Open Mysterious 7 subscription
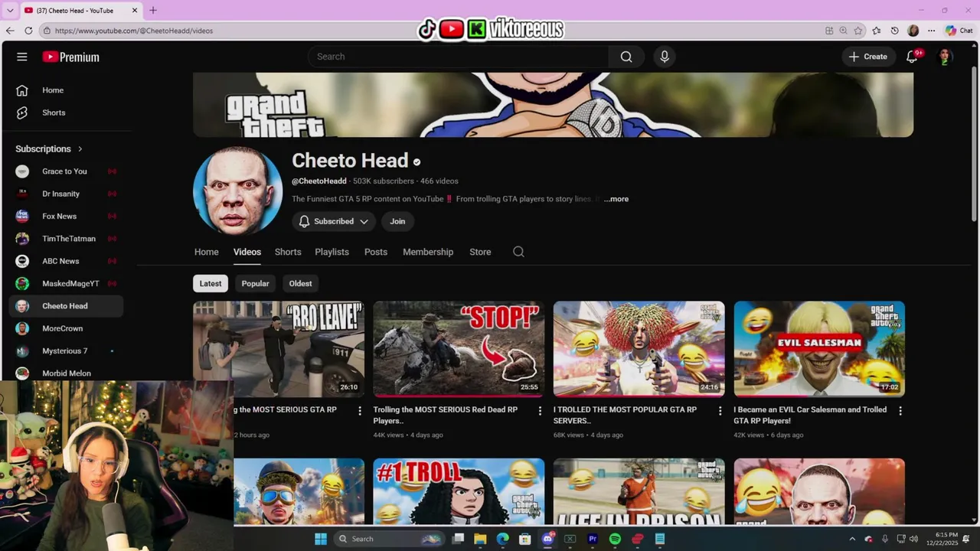Screen dimensions: 980x551 (66, 350)
